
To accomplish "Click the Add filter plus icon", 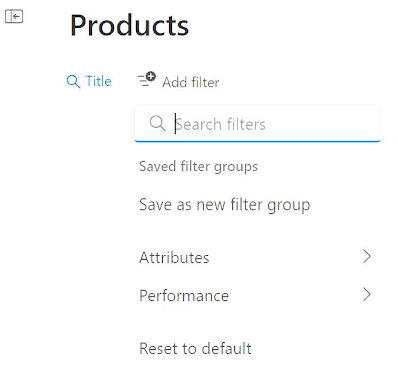I will point(147,79).
